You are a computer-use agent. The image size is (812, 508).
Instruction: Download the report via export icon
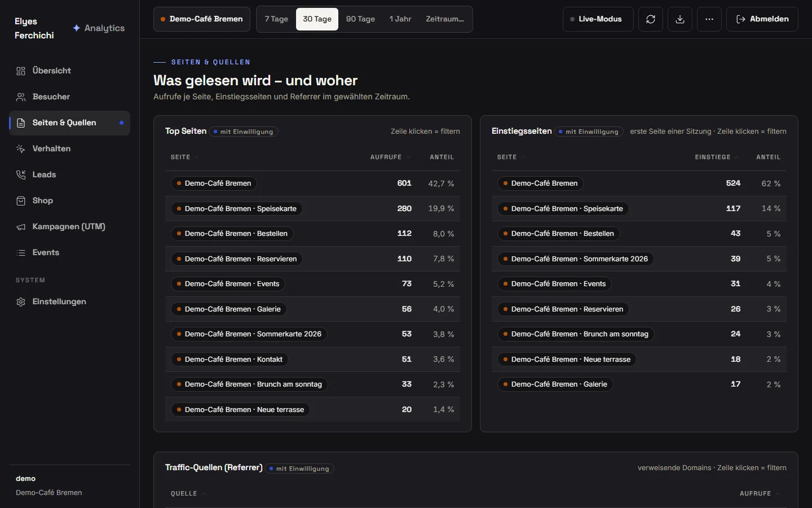(x=680, y=19)
